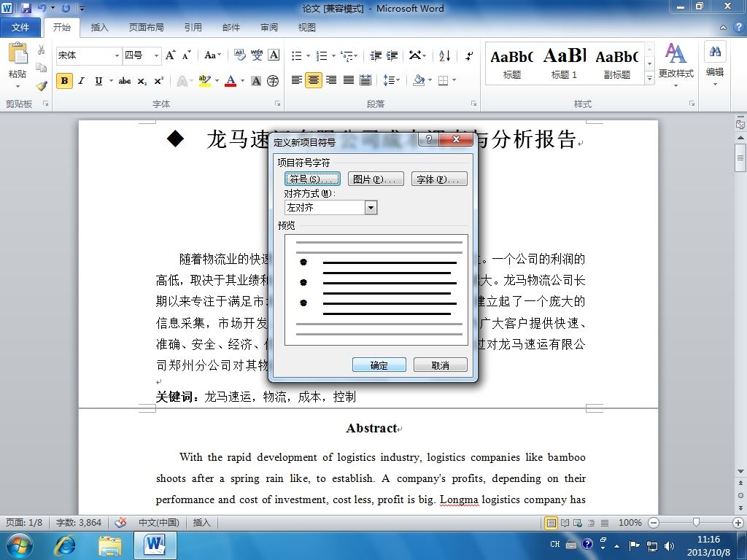Switch to 邮件 Mailings tab
This screenshot has width=747, height=560.
231,28
